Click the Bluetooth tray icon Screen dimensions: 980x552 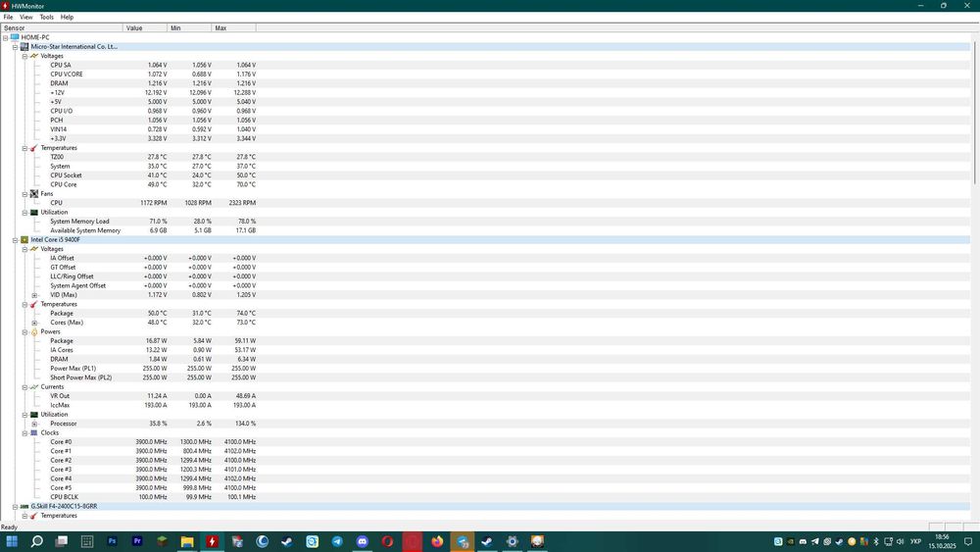pos(876,541)
